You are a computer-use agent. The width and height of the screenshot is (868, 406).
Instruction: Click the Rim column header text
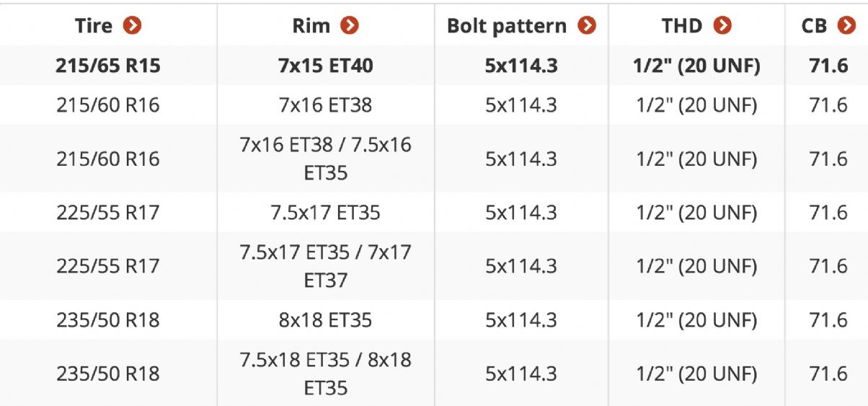pos(311,26)
